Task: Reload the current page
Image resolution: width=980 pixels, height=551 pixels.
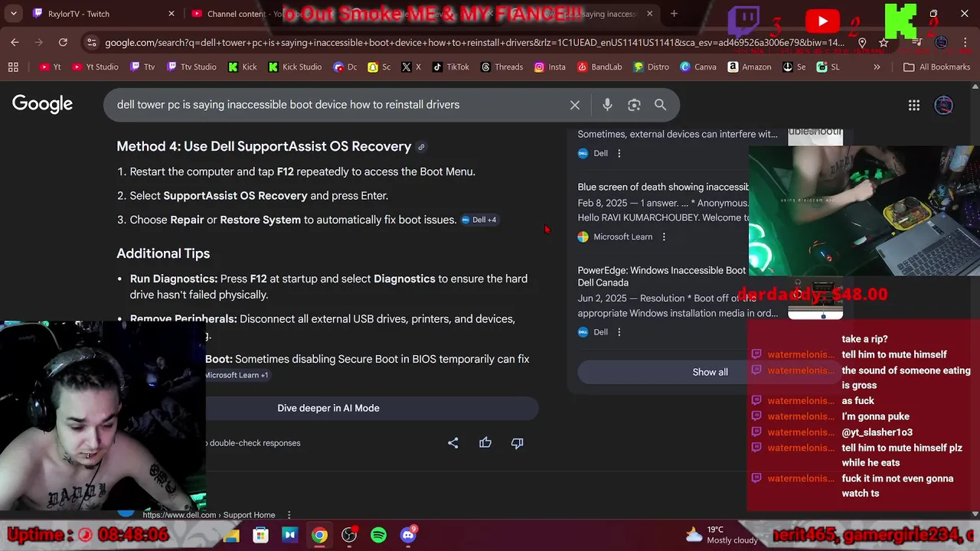Action: (x=63, y=43)
